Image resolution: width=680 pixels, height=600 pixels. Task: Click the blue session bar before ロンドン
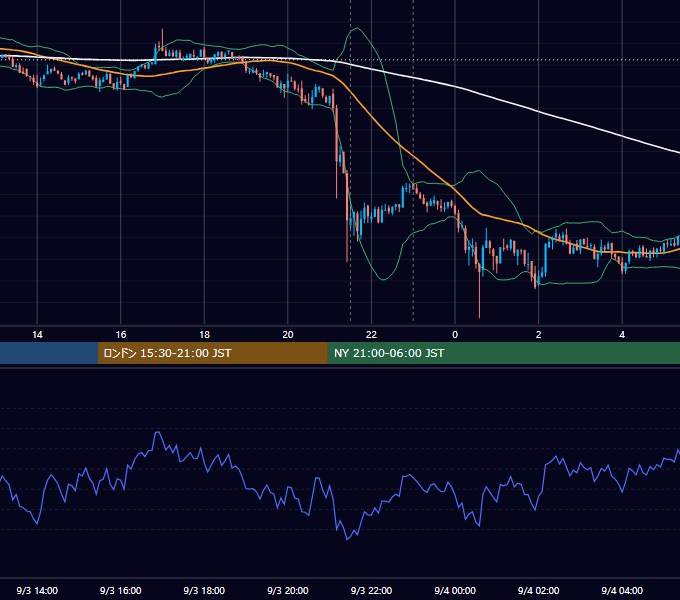click(49, 353)
